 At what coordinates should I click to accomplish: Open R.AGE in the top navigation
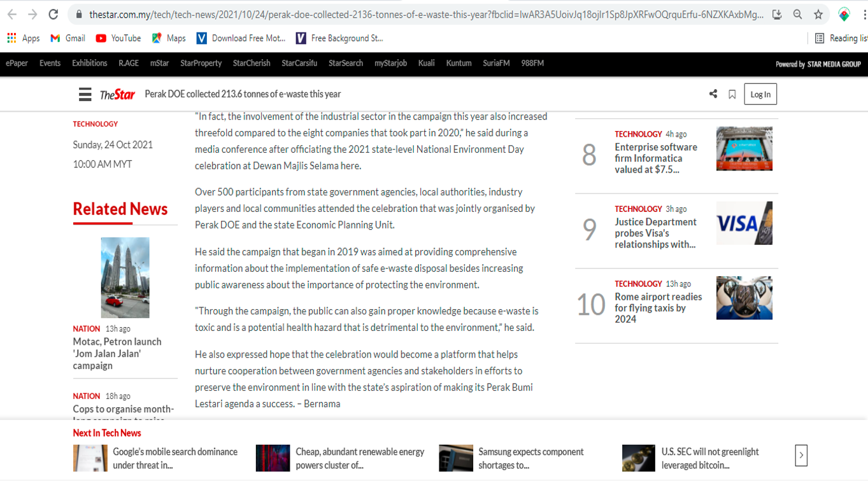click(129, 63)
